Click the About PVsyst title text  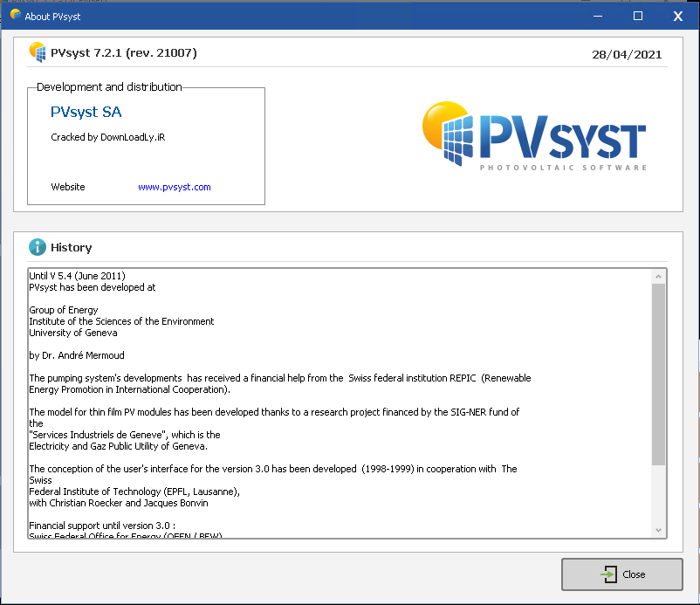click(52, 17)
